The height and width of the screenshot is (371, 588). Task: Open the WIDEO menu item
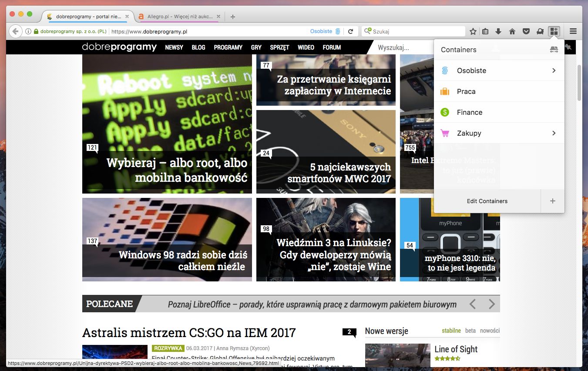click(306, 47)
